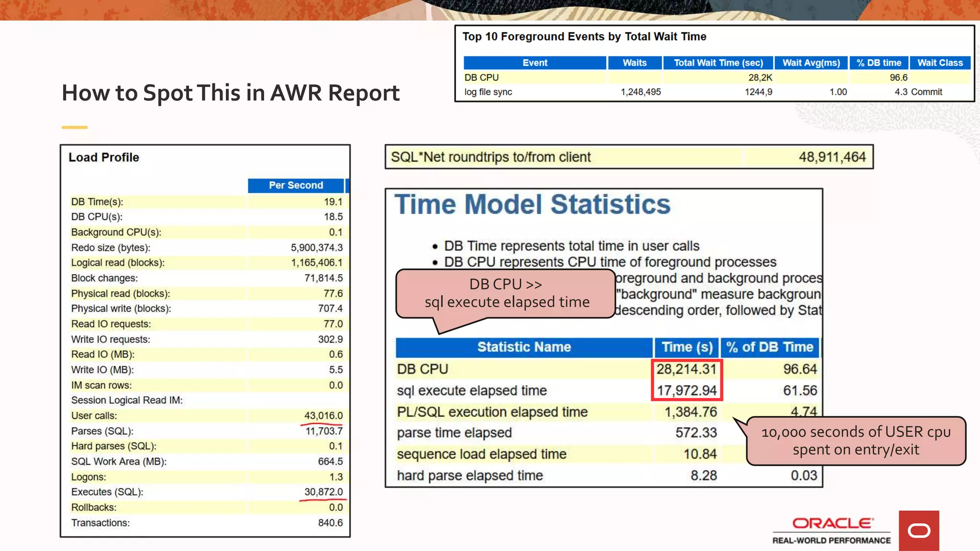Select the 'How to Spot This in AWR Report' title
This screenshot has height=551, width=980.
point(231,93)
